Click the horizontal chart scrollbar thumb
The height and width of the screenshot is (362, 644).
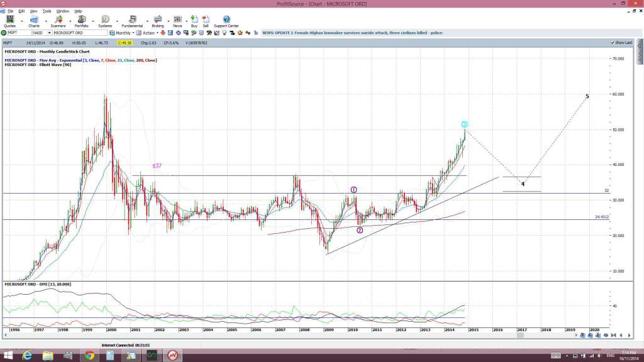click(520, 336)
